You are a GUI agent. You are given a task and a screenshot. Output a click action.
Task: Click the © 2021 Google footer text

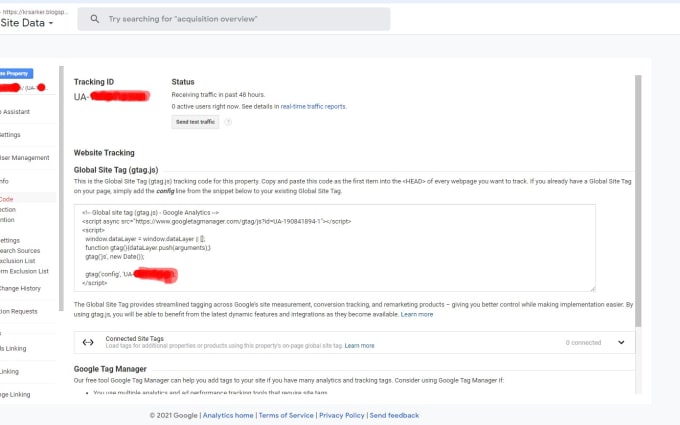pyautogui.click(x=173, y=415)
